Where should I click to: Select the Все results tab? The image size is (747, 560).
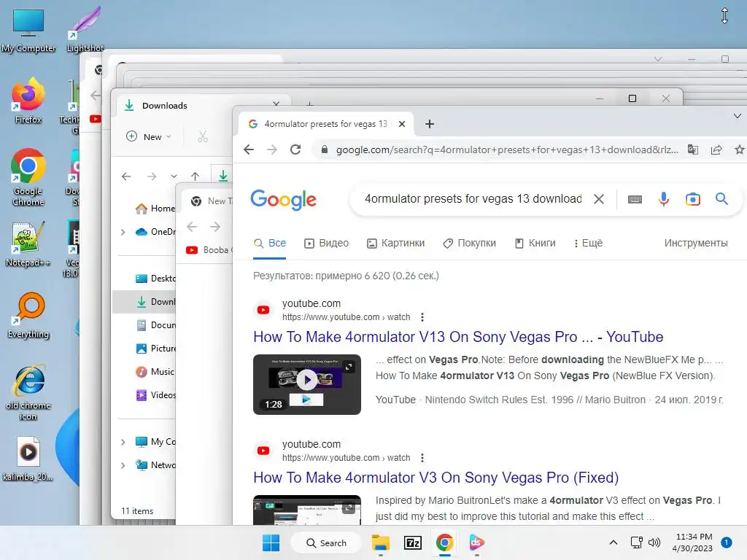(x=270, y=244)
